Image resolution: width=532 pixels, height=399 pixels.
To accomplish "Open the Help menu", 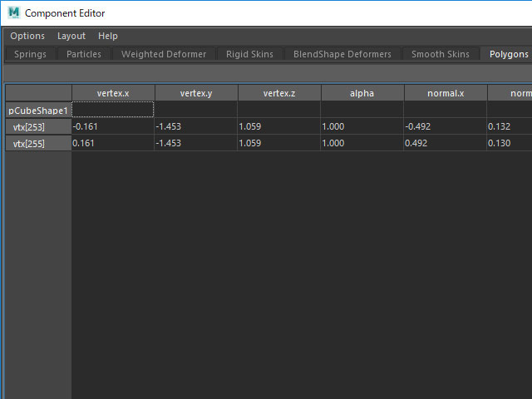I will tap(108, 36).
